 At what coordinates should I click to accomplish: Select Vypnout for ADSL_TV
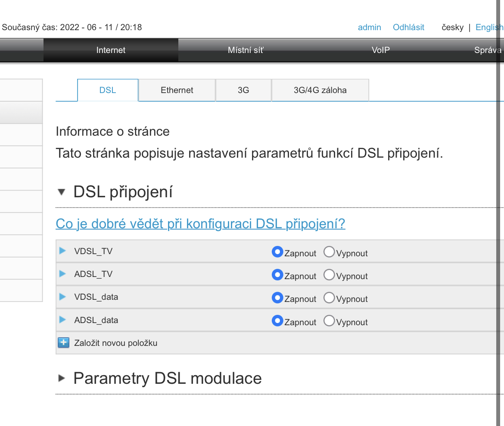click(x=329, y=275)
